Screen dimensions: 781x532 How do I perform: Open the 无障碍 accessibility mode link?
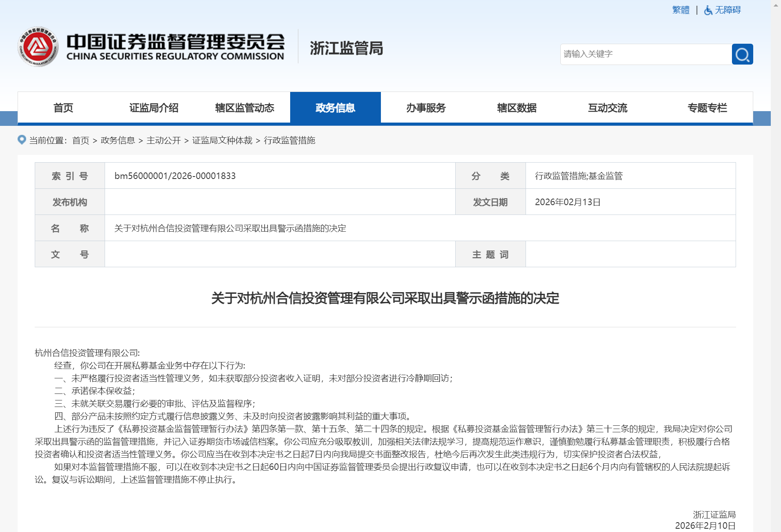click(x=727, y=10)
